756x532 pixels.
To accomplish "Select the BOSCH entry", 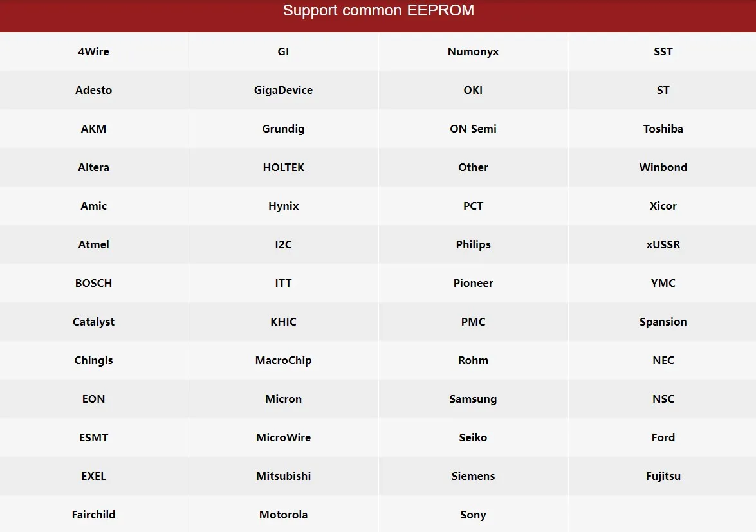I will pyautogui.click(x=94, y=283).
